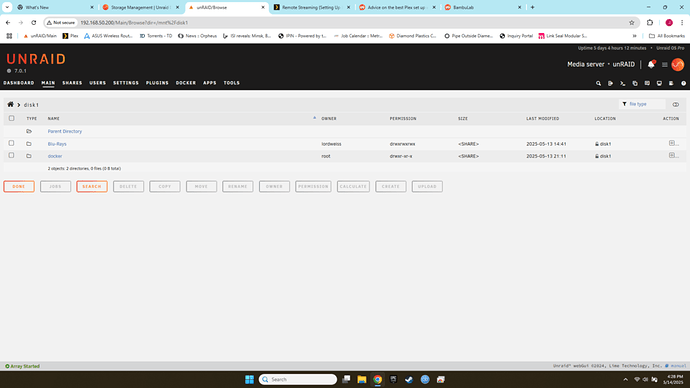Screen dimensions: 690x388
Task: Click the Create button
Action: click(391, 187)
